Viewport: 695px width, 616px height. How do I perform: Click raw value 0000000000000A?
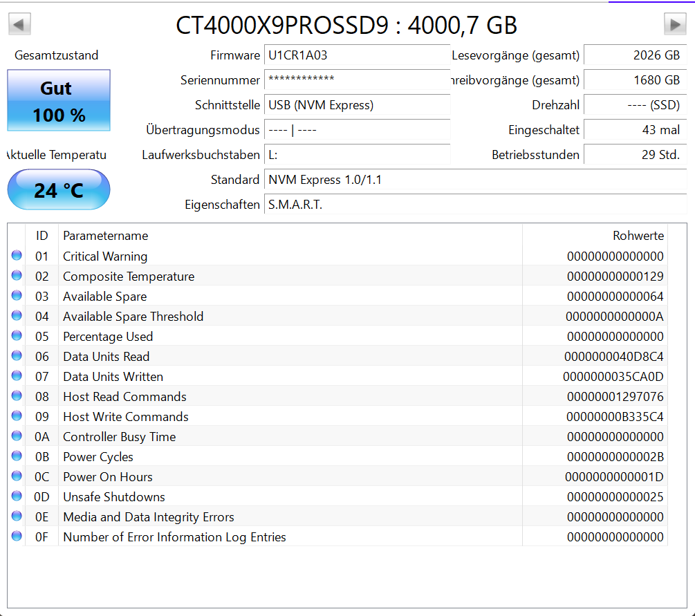[615, 317]
